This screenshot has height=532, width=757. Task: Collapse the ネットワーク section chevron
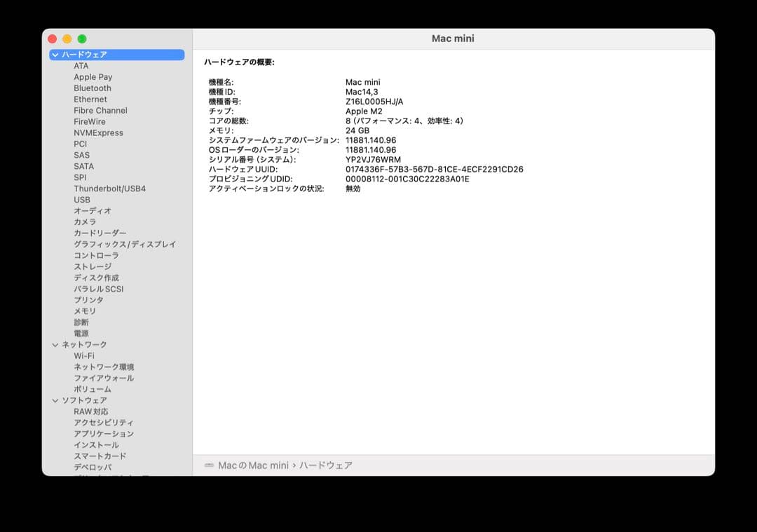click(55, 345)
